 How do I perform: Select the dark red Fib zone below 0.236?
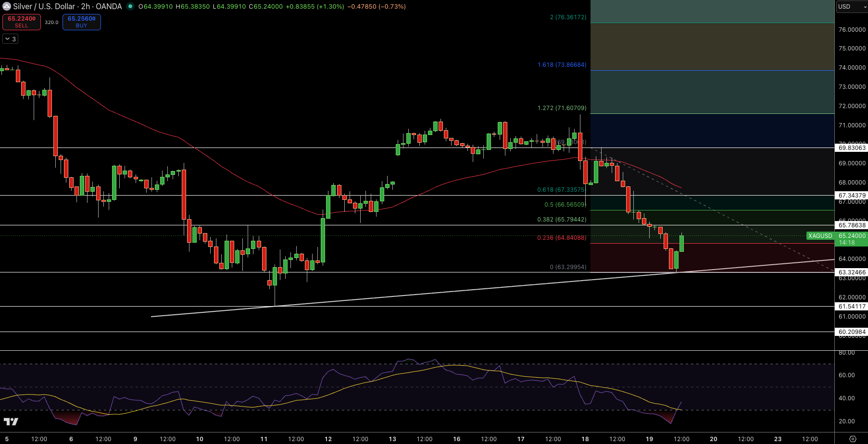tap(712, 258)
